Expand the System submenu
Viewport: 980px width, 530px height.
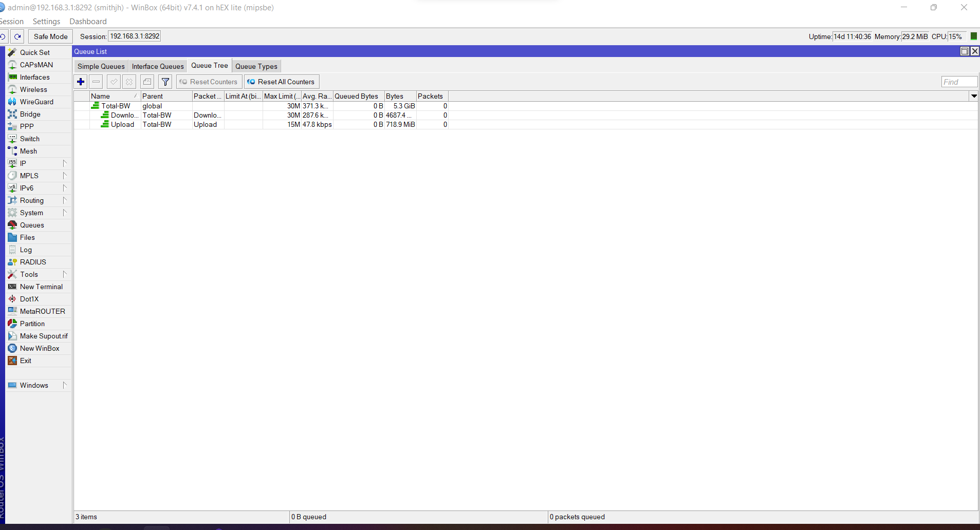39,213
